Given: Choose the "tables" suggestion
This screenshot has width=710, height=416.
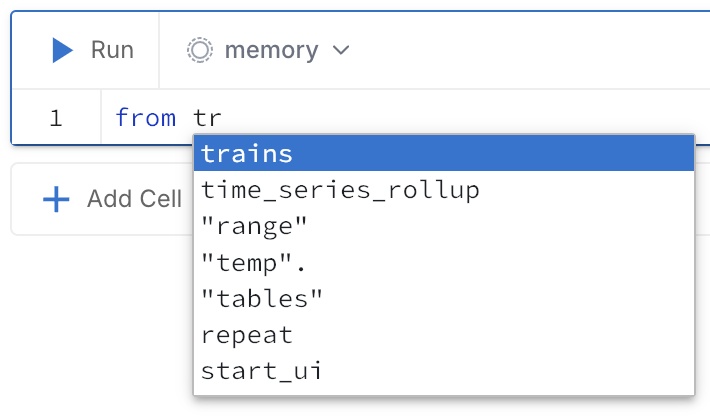Looking at the screenshot, I should 262,299.
